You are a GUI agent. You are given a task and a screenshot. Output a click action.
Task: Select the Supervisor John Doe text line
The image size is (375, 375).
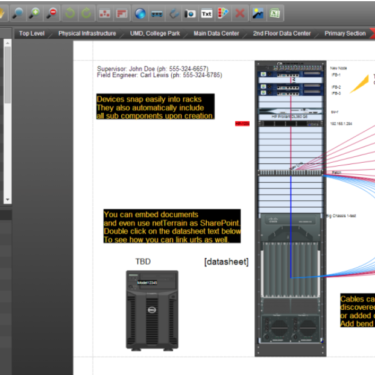tap(153, 69)
